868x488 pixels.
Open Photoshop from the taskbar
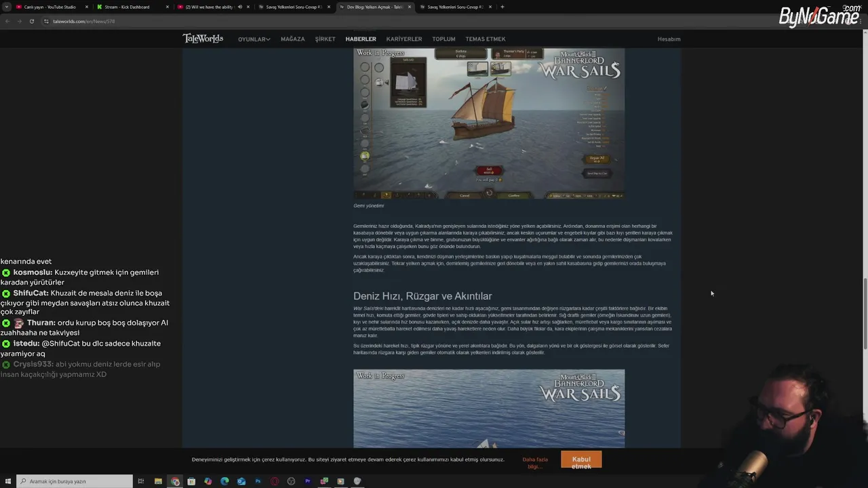[x=258, y=481]
